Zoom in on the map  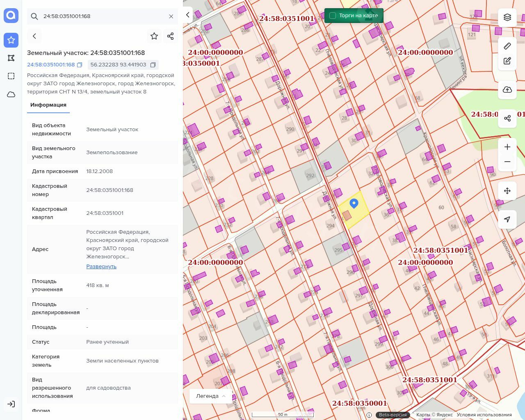point(507,147)
